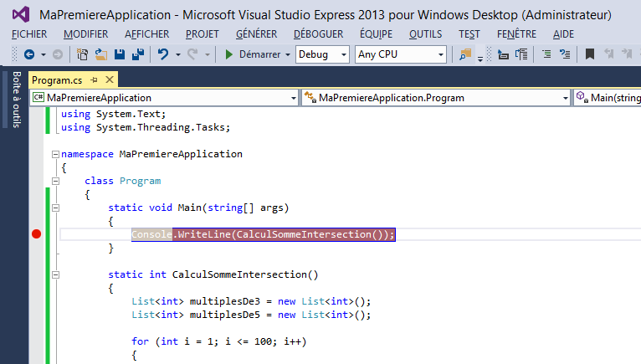Click the toolbar overflow options arrow
The height and width of the screenshot is (364, 641).
[480, 59]
